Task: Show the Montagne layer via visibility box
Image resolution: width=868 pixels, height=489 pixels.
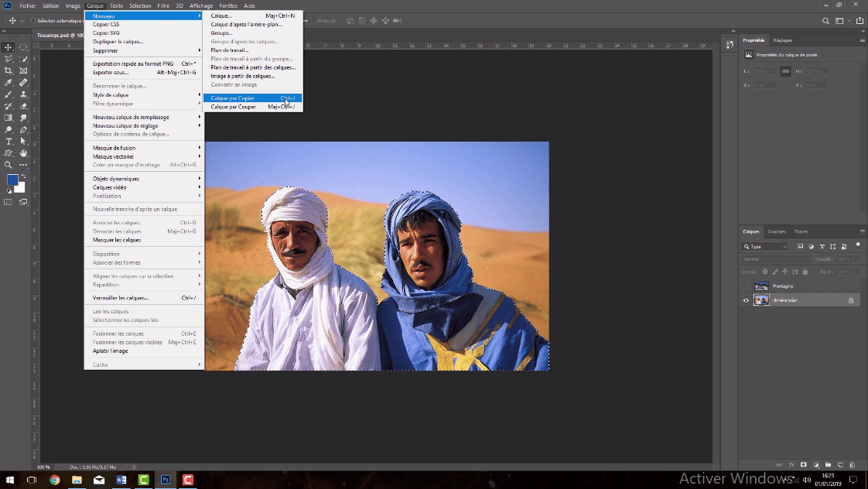Action: coord(746,286)
